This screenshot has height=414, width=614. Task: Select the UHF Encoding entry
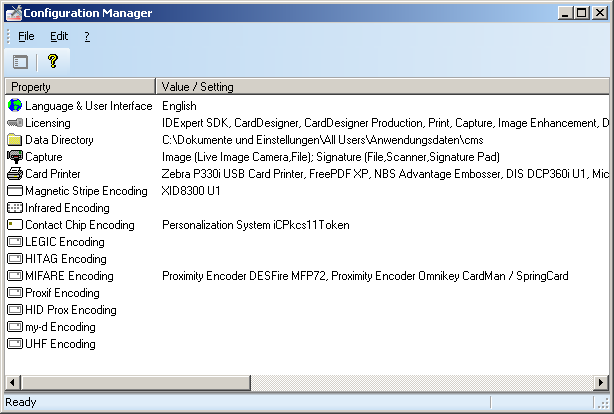(x=60, y=344)
